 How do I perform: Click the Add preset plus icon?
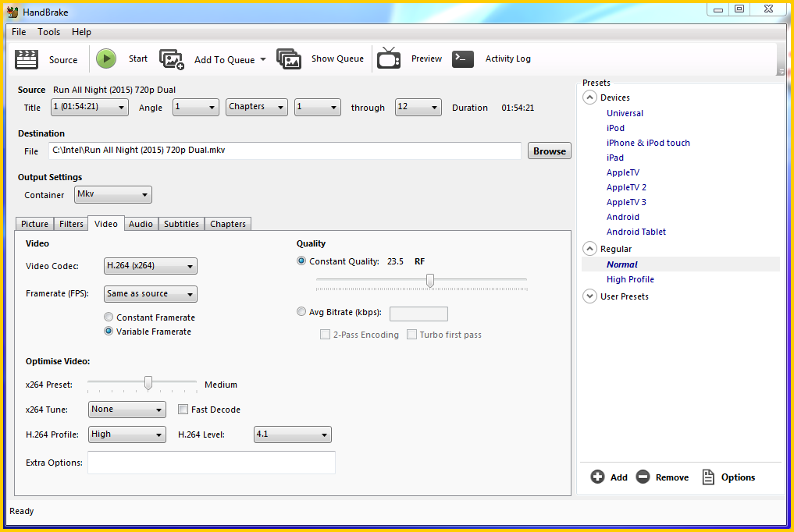point(597,477)
